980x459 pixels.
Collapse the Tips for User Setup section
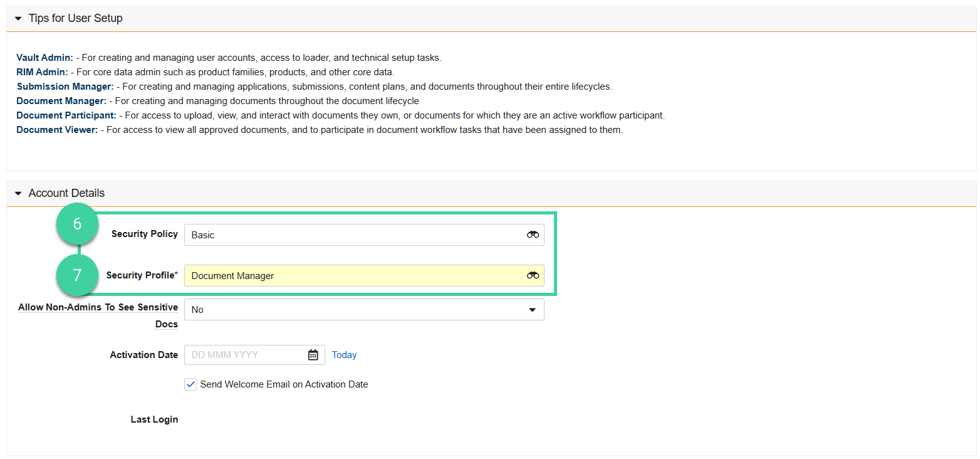tap(18, 19)
